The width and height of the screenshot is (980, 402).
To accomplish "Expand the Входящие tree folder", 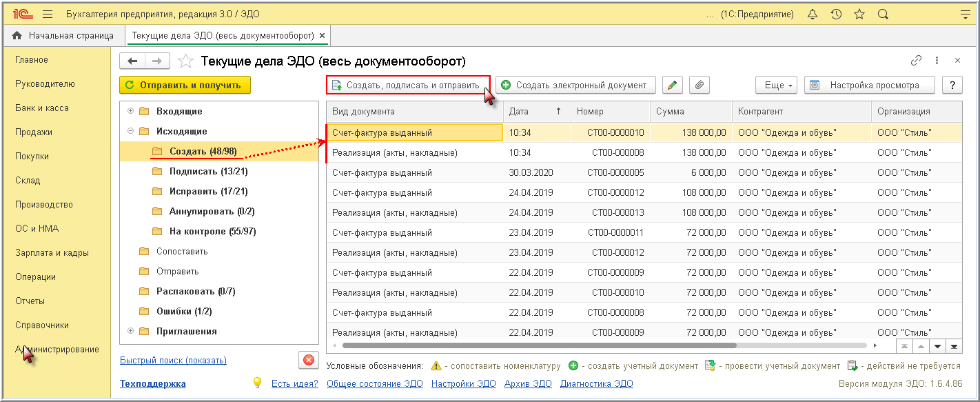I will tap(130, 111).
